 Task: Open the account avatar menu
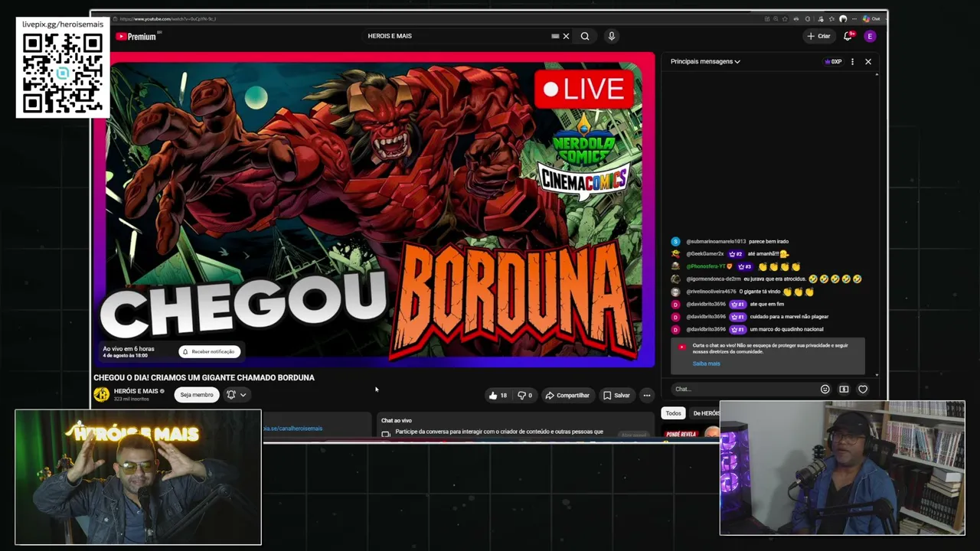[870, 36]
